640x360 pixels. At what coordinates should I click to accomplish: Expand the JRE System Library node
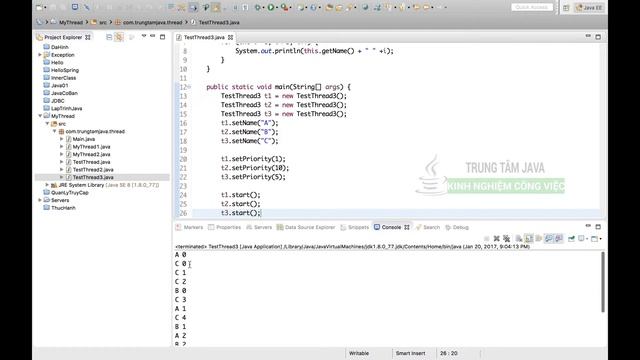[x=47, y=185]
